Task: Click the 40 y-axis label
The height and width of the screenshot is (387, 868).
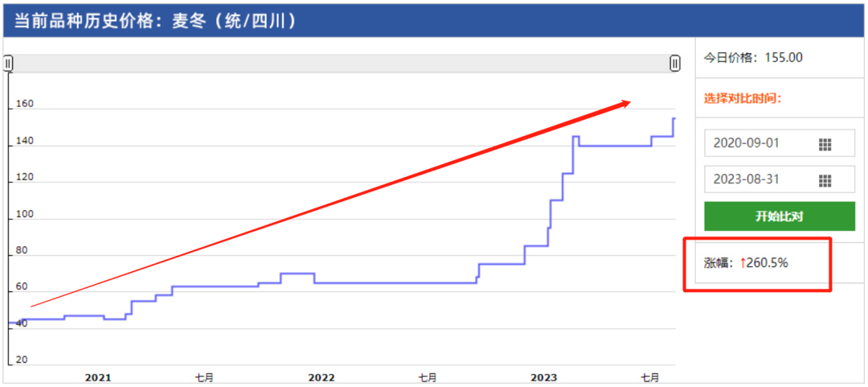Action: tap(22, 323)
